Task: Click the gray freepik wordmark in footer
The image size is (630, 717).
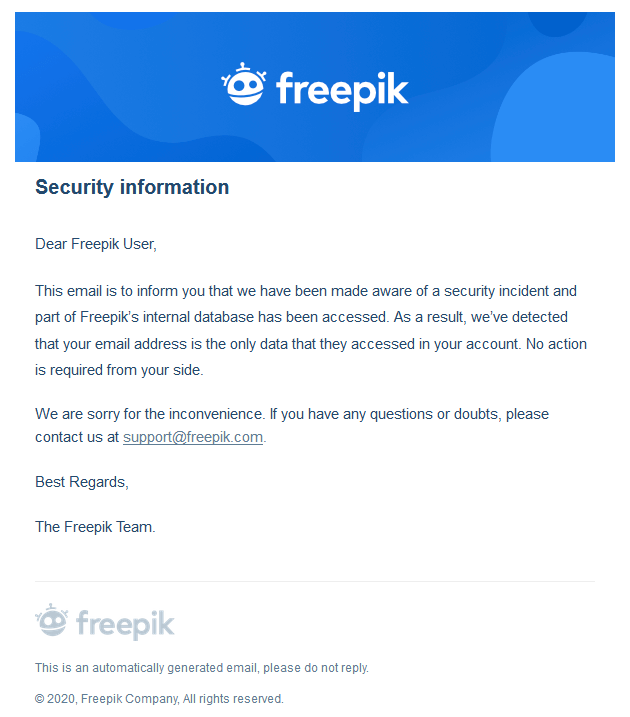Action: tap(125, 624)
